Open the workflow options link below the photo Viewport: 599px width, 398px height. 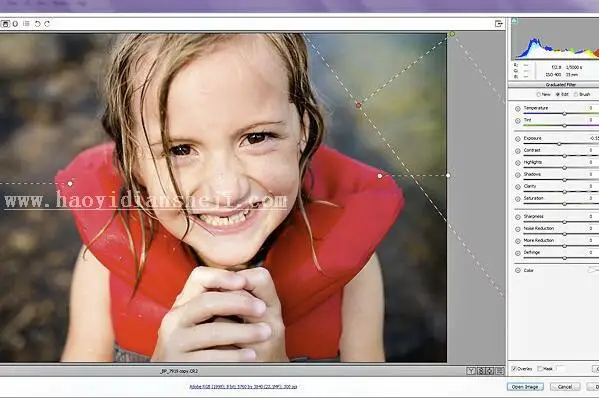[243, 387]
